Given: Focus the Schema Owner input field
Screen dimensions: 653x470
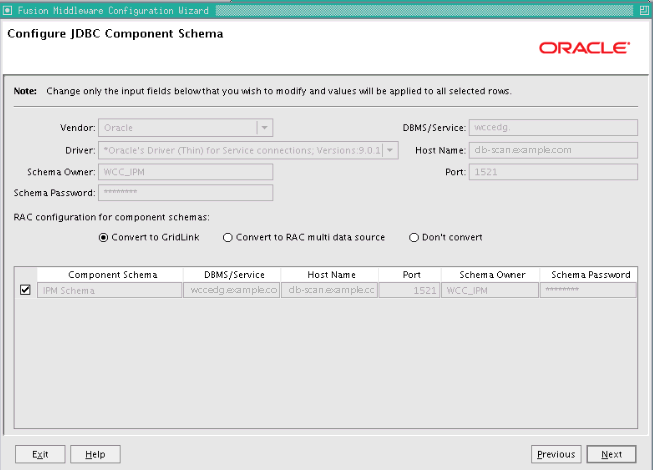Looking at the screenshot, I should (x=186, y=172).
